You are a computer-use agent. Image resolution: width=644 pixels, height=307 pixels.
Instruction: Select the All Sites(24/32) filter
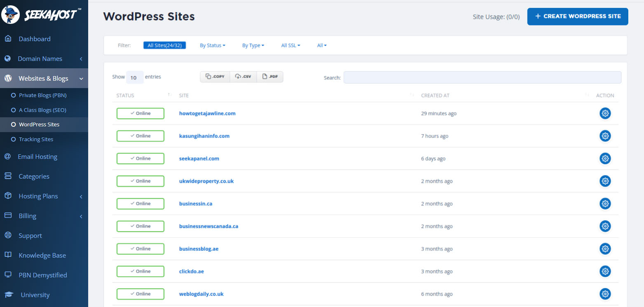(x=165, y=45)
